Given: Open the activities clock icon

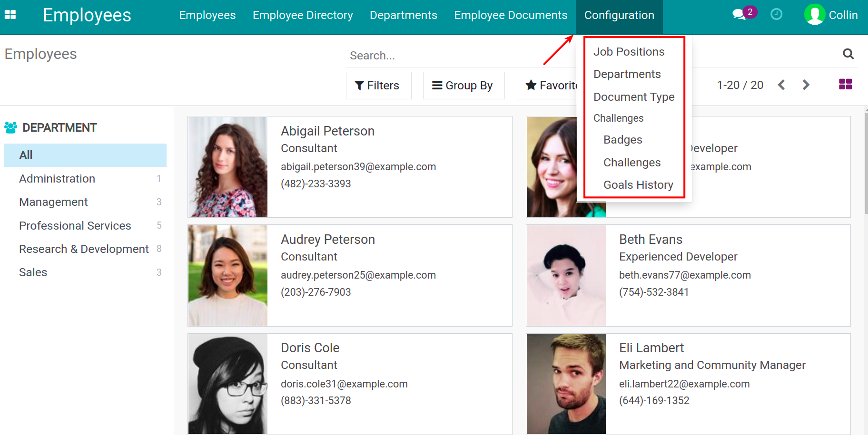Looking at the screenshot, I should [776, 14].
